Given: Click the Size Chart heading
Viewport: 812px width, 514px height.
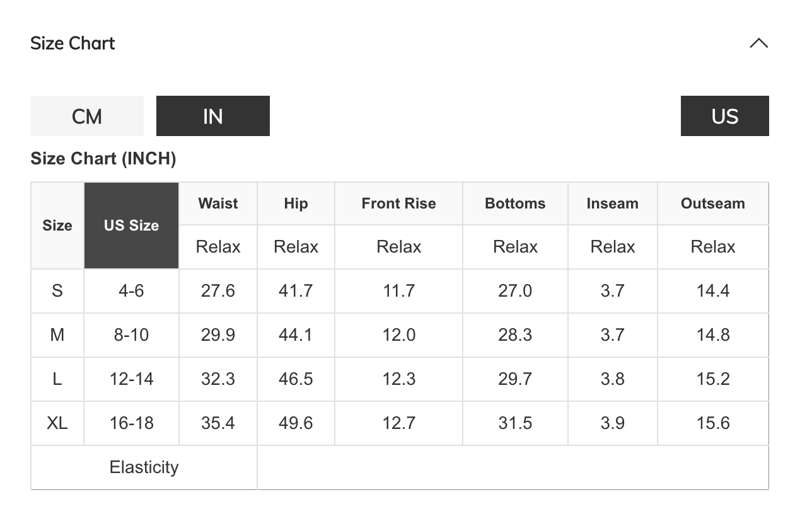Looking at the screenshot, I should pyautogui.click(x=73, y=43).
